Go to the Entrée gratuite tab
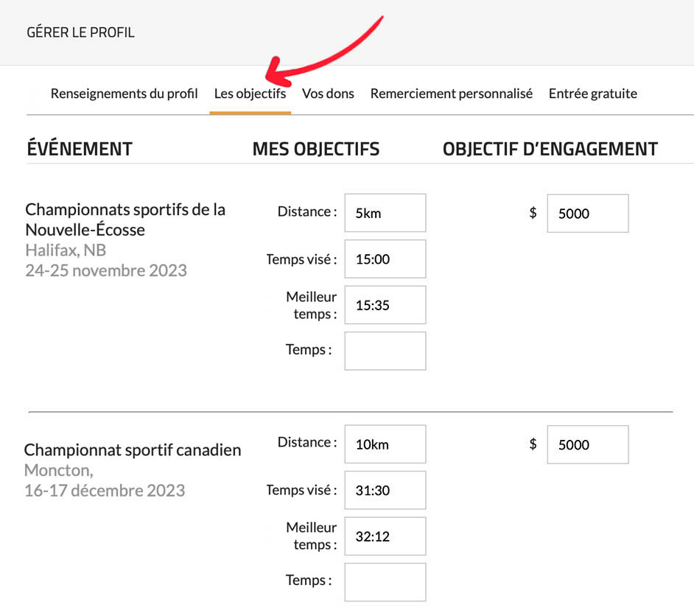The height and width of the screenshot is (616, 694). [592, 94]
